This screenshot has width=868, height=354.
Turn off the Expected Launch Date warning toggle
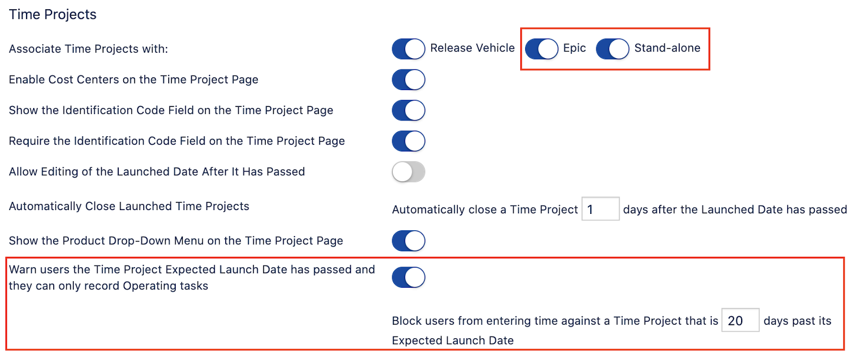point(409,277)
